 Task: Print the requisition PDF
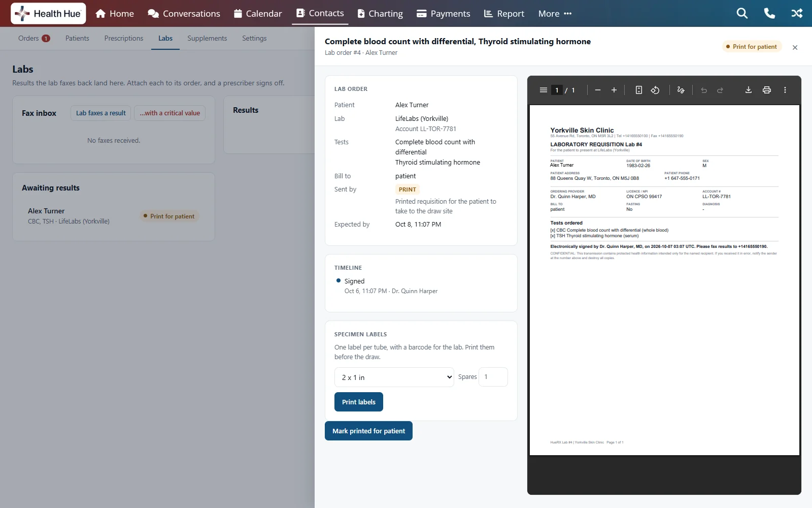click(x=767, y=90)
